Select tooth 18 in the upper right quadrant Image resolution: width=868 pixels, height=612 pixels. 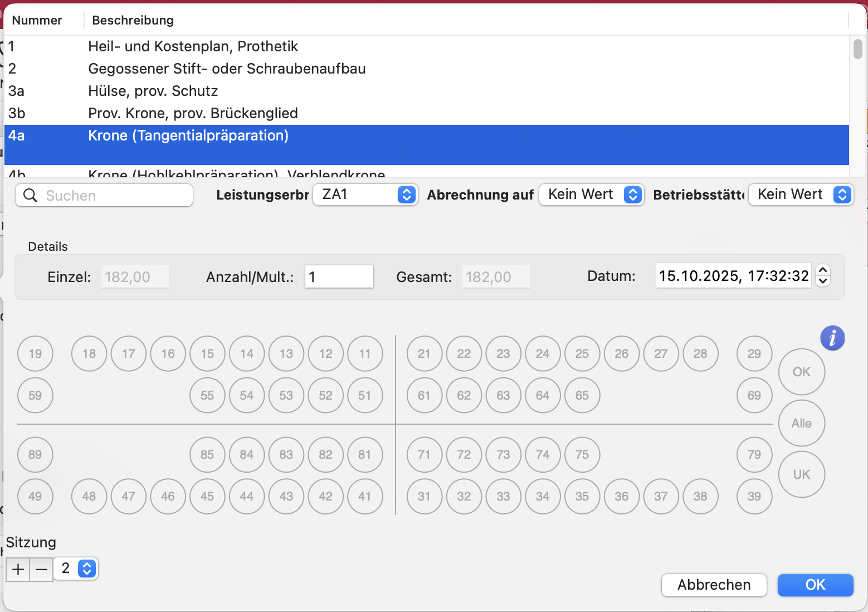point(89,353)
